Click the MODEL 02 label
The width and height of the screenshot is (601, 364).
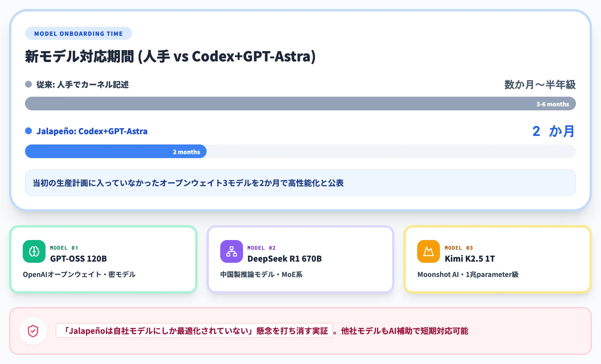point(261,248)
